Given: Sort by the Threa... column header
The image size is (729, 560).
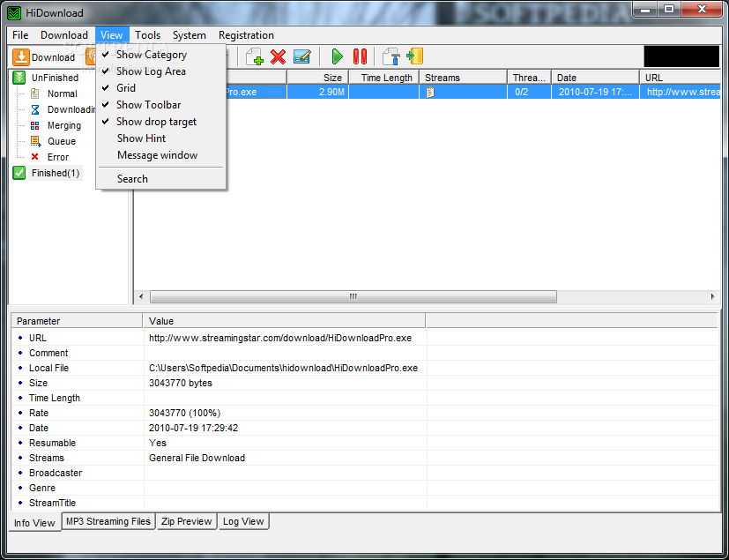Looking at the screenshot, I should (x=529, y=78).
